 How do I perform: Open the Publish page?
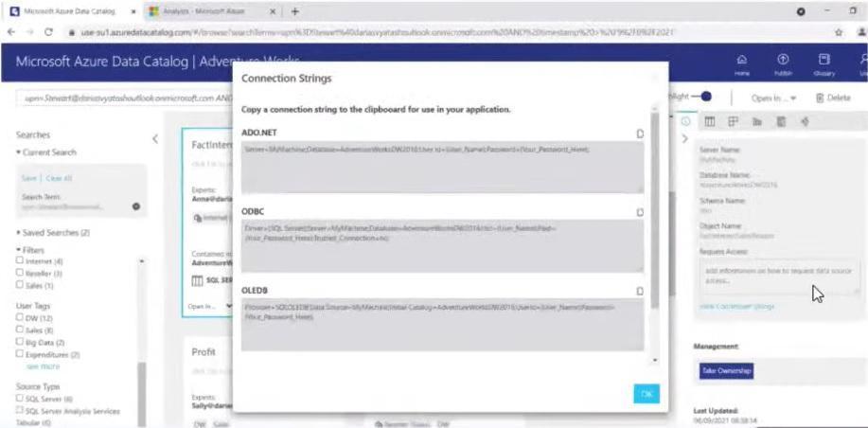coord(783,63)
